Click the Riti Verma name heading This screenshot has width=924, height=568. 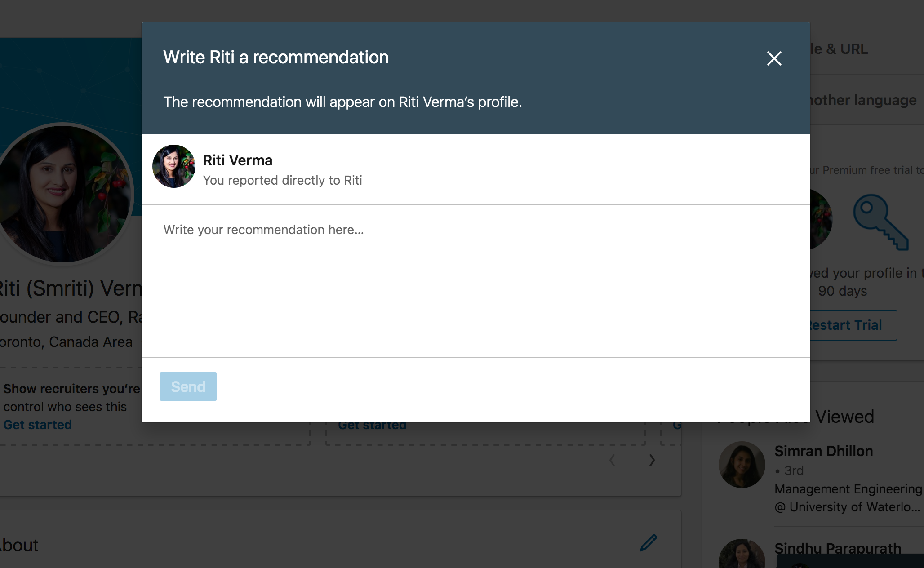click(237, 160)
